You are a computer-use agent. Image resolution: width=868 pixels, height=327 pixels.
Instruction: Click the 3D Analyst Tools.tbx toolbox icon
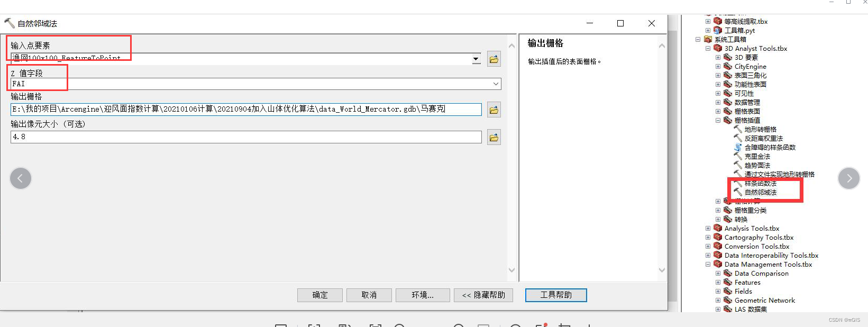coord(718,49)
